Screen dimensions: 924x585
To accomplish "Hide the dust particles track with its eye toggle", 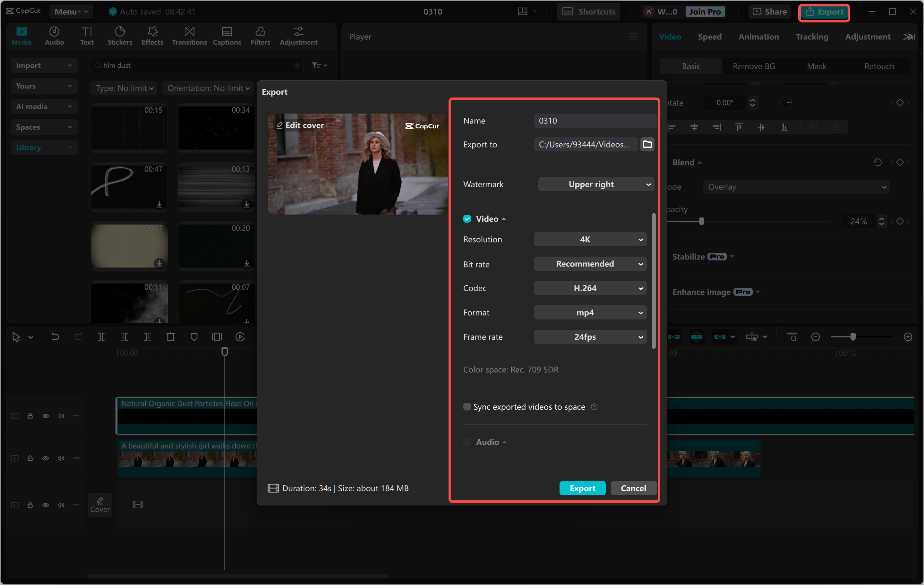I will 45,416.
